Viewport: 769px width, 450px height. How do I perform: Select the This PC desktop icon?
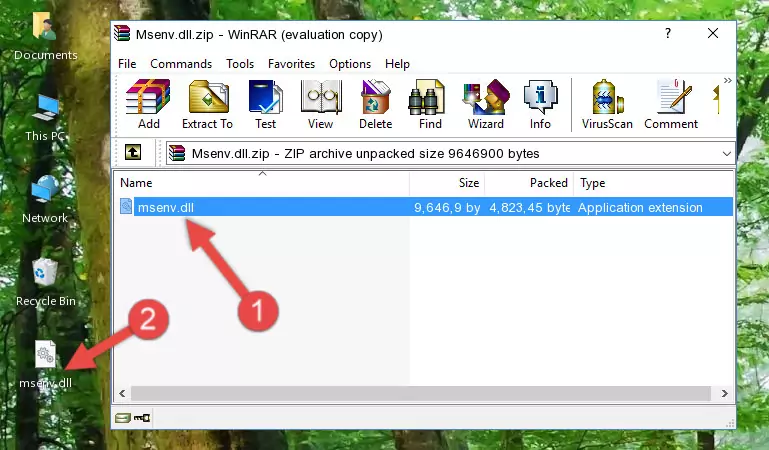coord(46,118)
